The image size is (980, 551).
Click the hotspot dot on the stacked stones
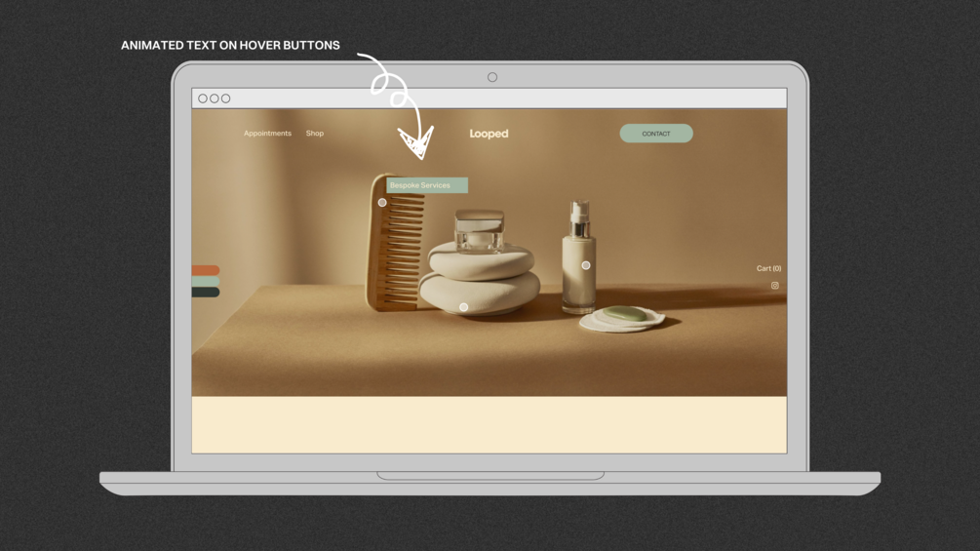click(464, 307)
